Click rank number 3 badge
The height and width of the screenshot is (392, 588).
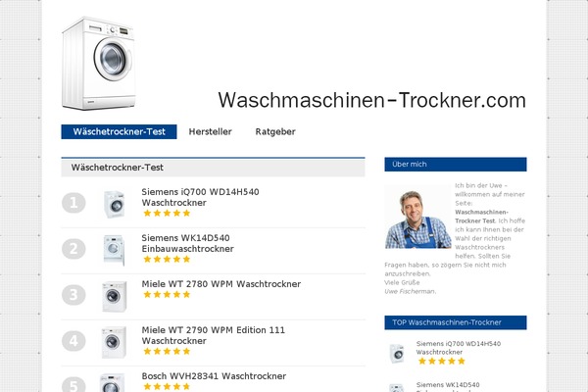click(x=73, y=295)
